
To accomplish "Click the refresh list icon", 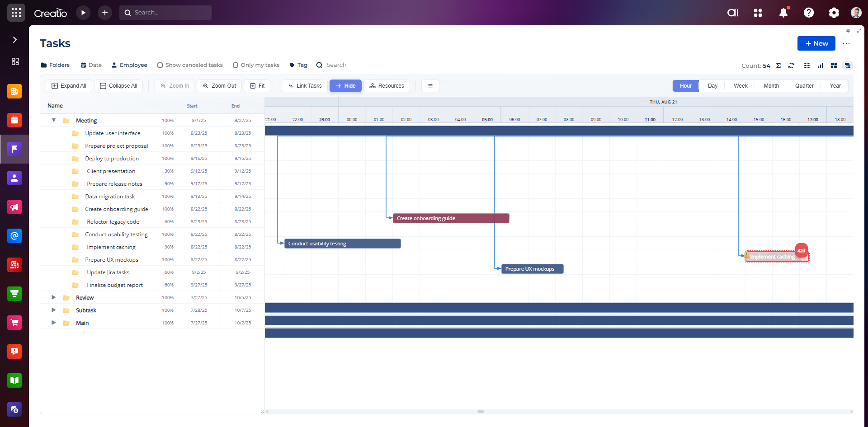I will coord(791,66).
